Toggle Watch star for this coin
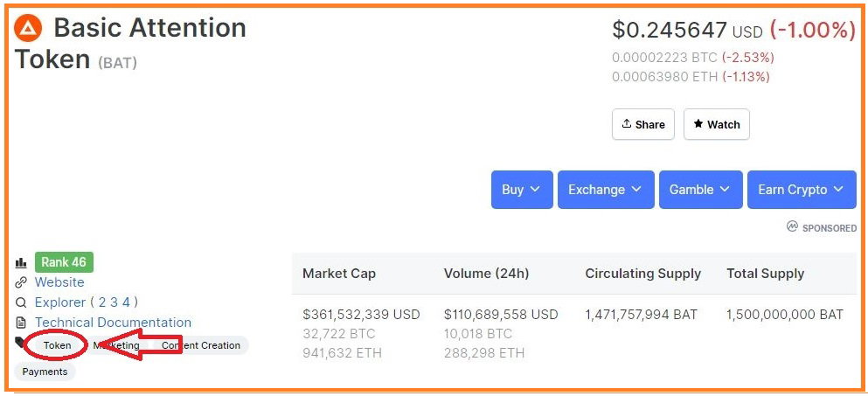The image size is (868, 396). point(716,124)
